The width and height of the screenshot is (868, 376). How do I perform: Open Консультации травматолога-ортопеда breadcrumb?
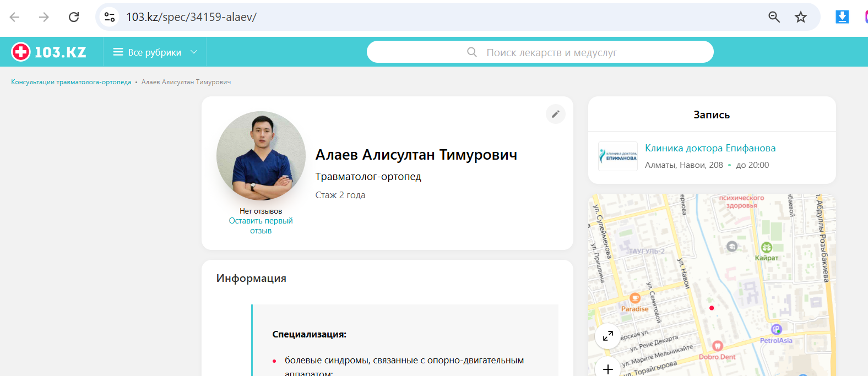[x=71, y=82]
